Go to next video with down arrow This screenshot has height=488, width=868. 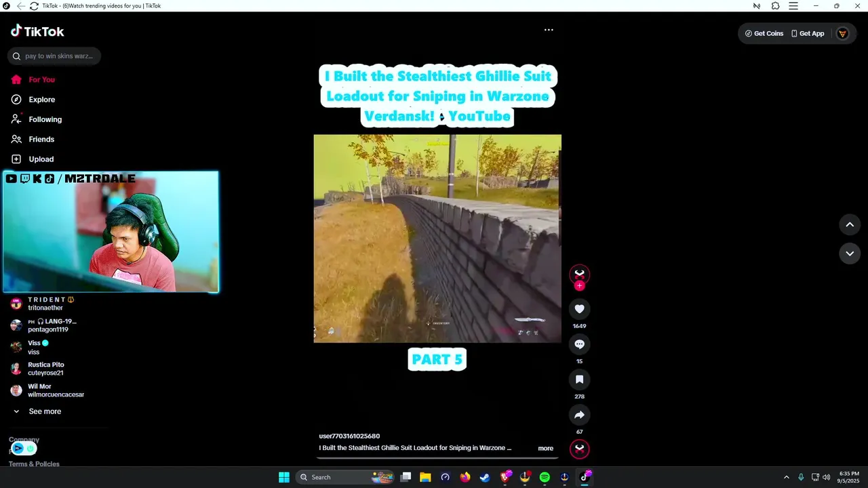click(x=850, y=253)
